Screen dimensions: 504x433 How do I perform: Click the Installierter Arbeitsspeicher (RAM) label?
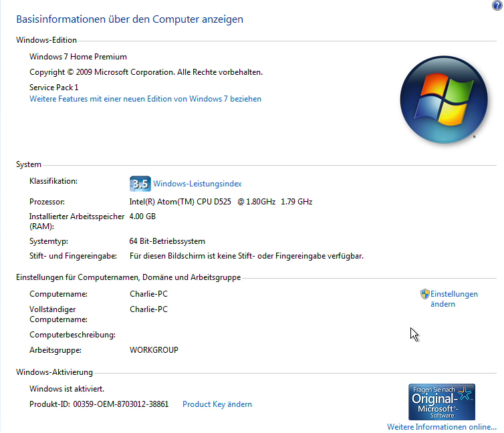(77, 221)
